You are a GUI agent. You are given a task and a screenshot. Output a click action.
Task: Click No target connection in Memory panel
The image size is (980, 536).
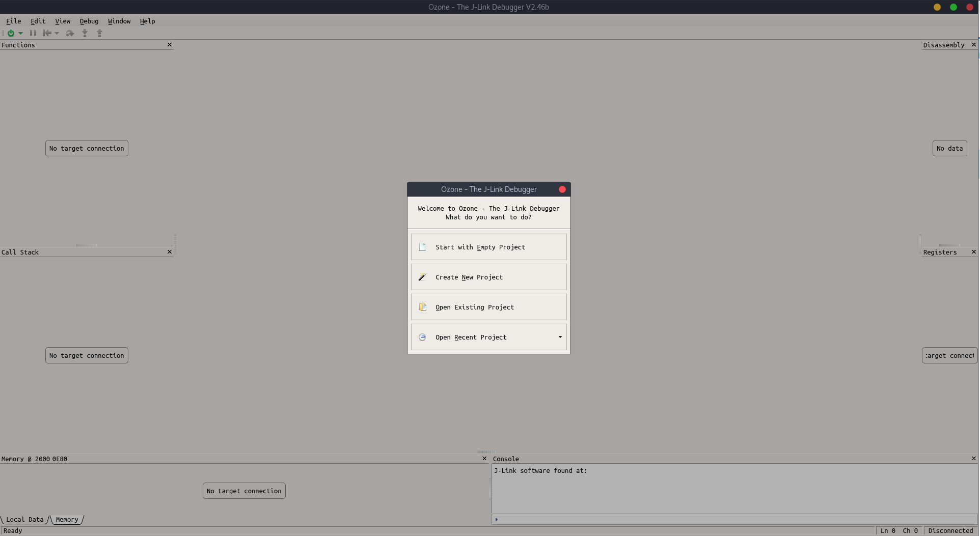pyautogui.click(x=244, y=491)
